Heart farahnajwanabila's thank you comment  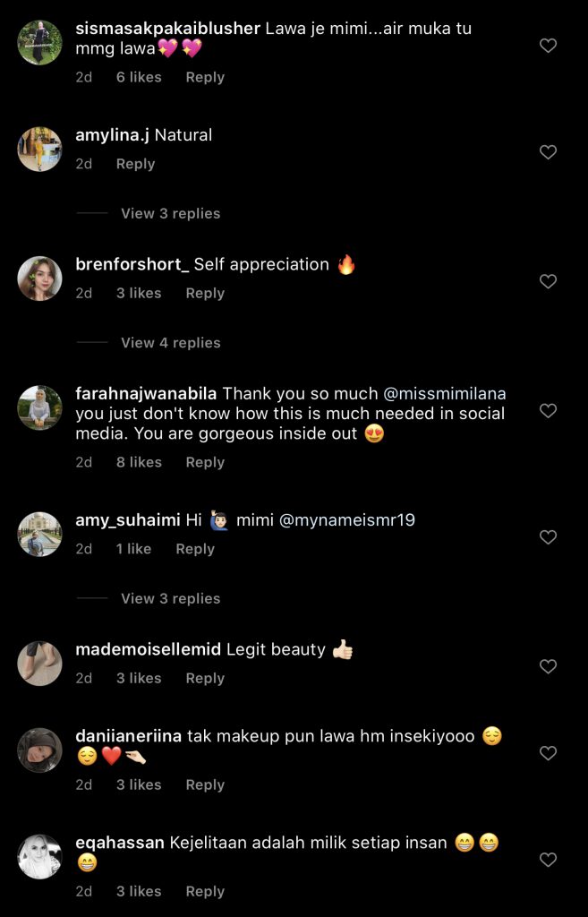coord(549,410)
